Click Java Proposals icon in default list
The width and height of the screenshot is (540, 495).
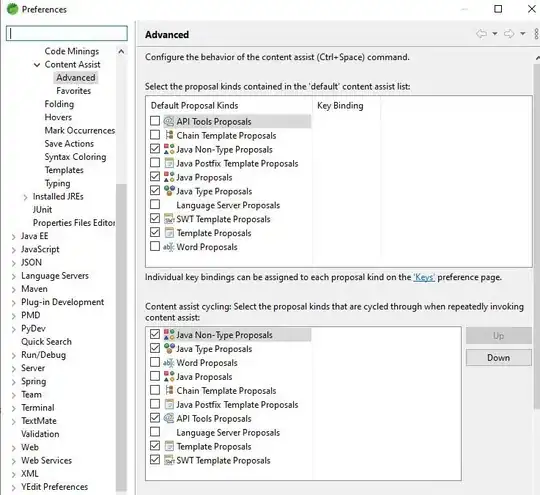pos(169,177)
